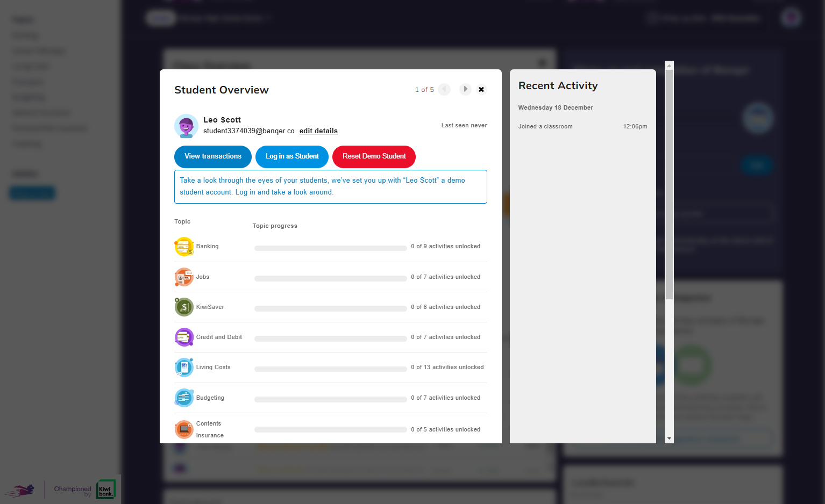
Task: Click the Jobs topic icon
Action: coord(184,277)
